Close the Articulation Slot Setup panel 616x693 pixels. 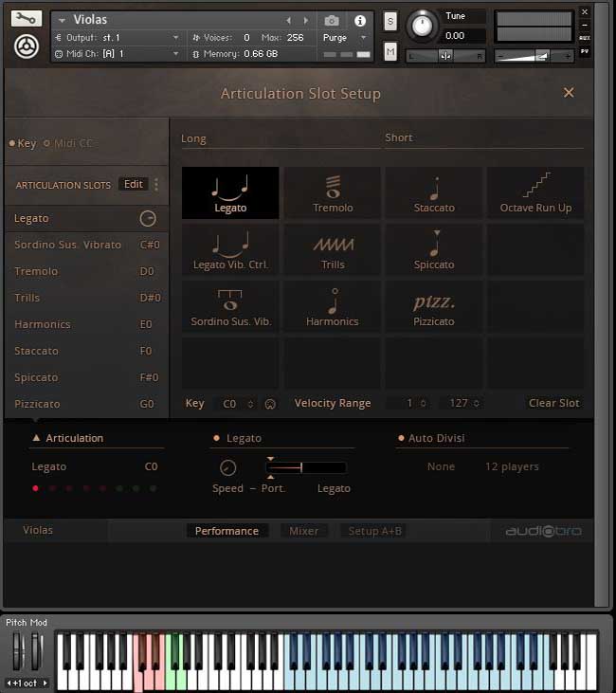tap(569, 92)
